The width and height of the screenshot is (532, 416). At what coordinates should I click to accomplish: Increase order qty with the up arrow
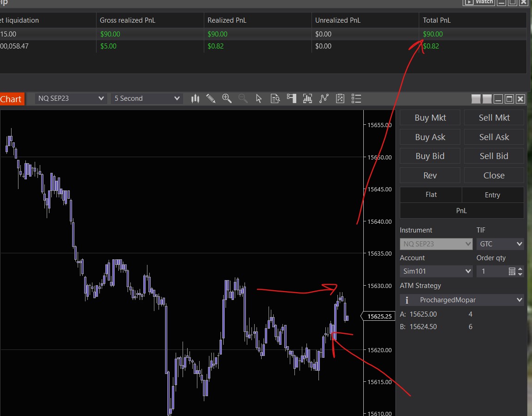(520, 269)
